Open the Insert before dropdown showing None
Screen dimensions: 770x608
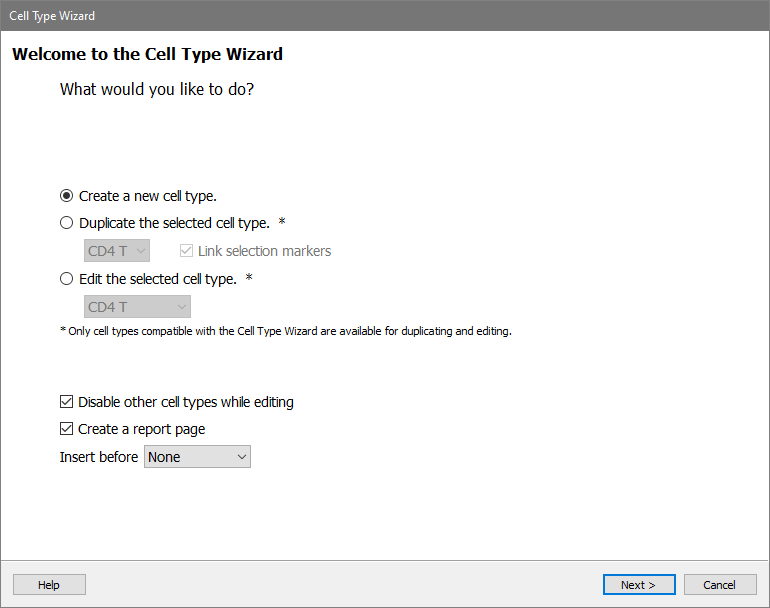pos(197,457)
